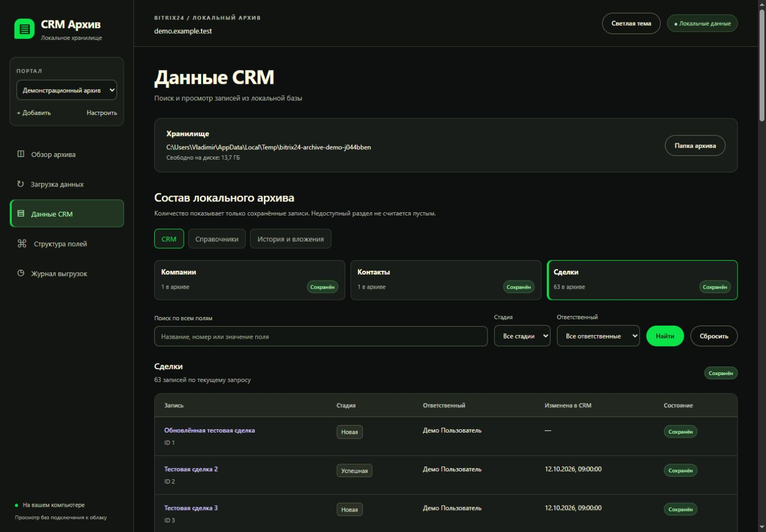Click the Структура полей command icon
This screenshot has width=766, height=532.
point(22,243)
